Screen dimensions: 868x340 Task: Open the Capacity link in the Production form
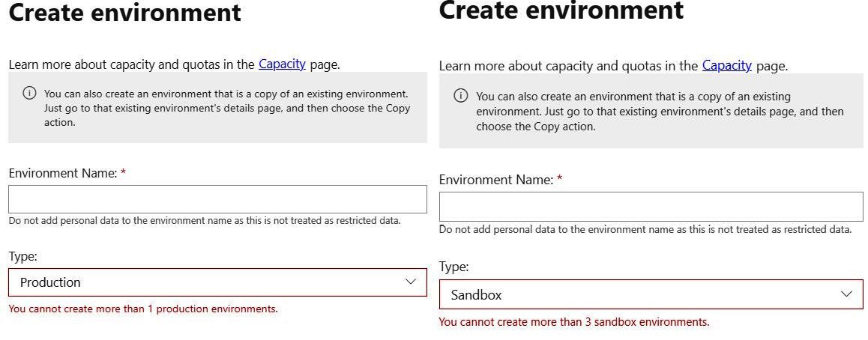282,64
